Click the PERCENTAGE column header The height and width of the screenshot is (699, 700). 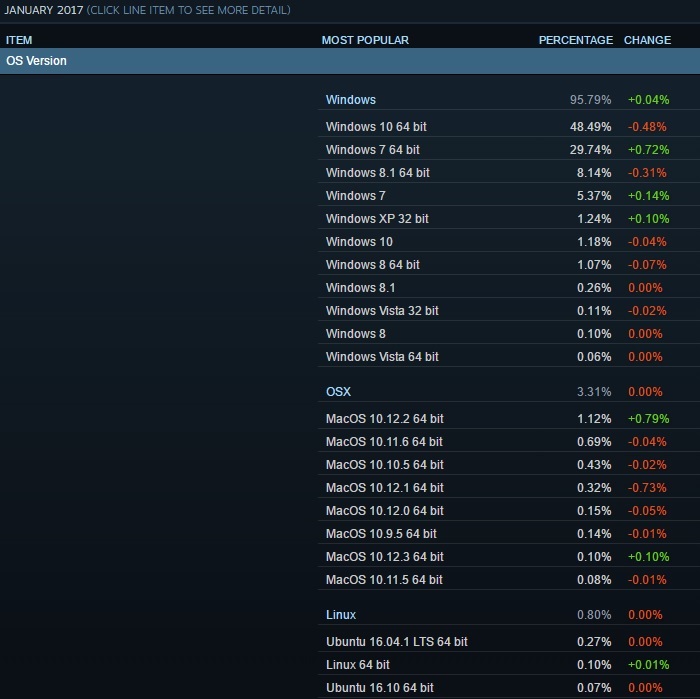(575, 40)
